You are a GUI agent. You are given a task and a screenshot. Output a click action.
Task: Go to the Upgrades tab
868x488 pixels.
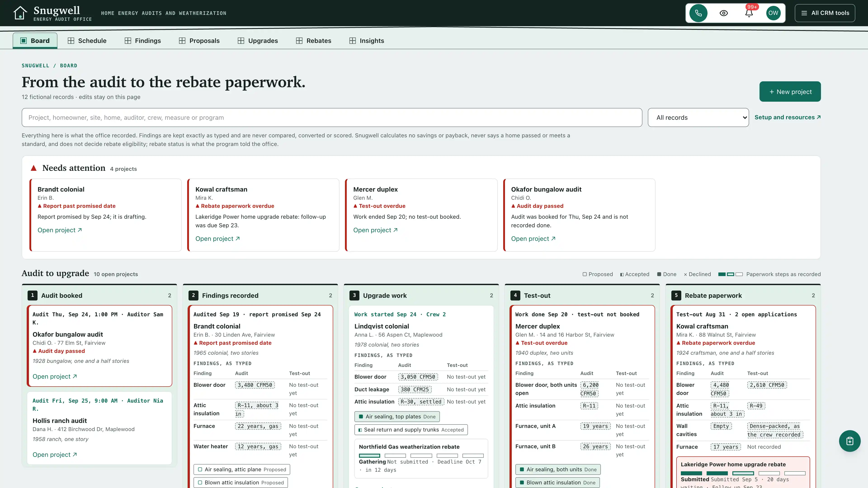258,41
